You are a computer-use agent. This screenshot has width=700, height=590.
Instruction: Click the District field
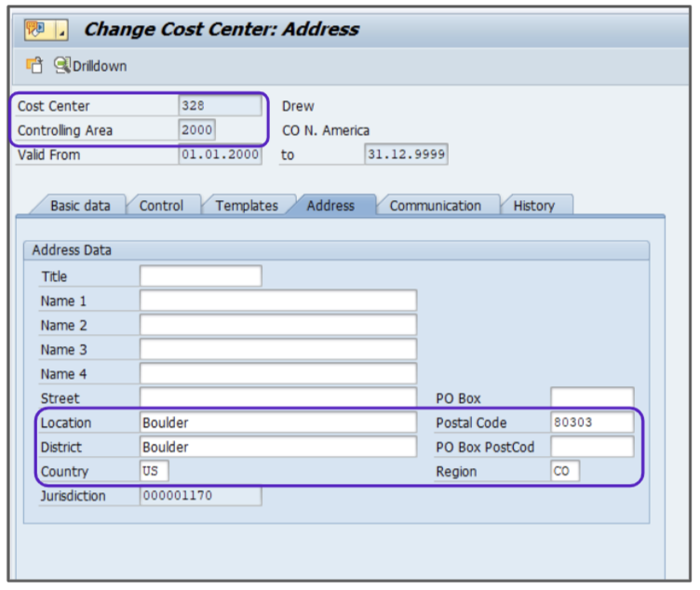click(277, 447)
